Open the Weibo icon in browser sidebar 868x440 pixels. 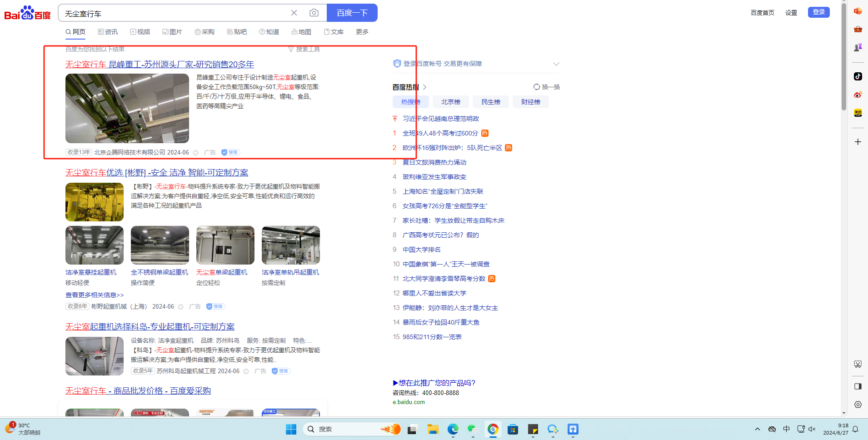coord(858,95)
